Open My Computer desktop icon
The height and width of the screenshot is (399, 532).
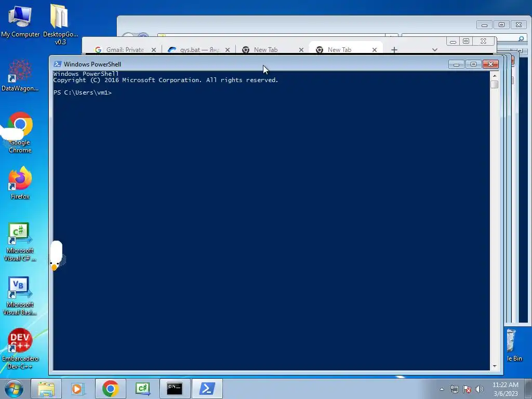pyautogui.click(x=20, y=21)
